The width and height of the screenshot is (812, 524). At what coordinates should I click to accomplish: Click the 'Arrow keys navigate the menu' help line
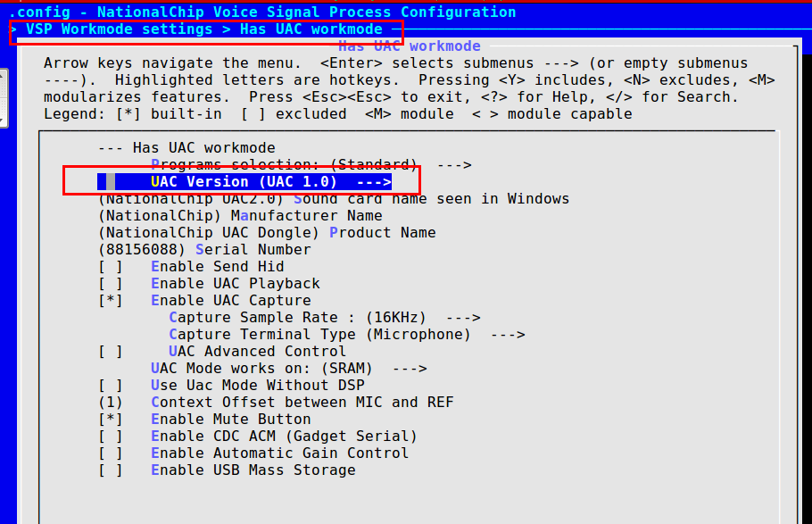coord(395,63)
